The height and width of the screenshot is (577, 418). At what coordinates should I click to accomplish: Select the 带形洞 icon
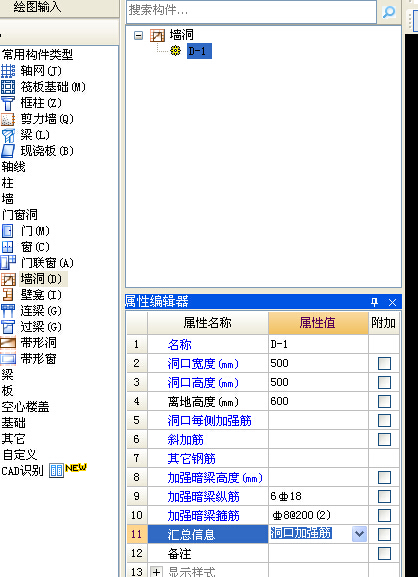(8, 343)
